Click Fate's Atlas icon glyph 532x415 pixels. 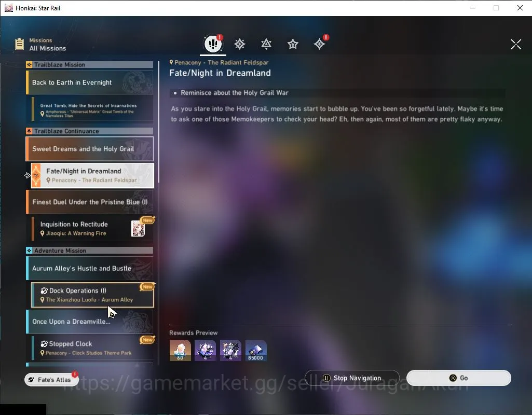tap(31, 380)
